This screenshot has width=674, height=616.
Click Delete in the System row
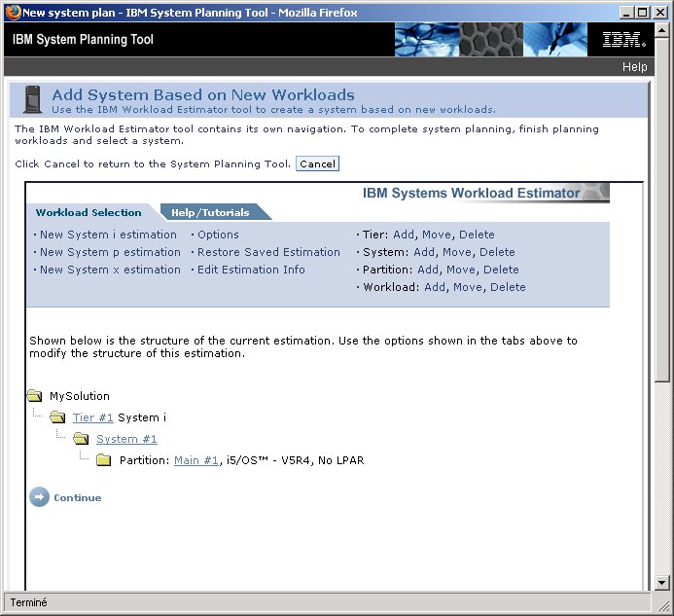point(497,252)
